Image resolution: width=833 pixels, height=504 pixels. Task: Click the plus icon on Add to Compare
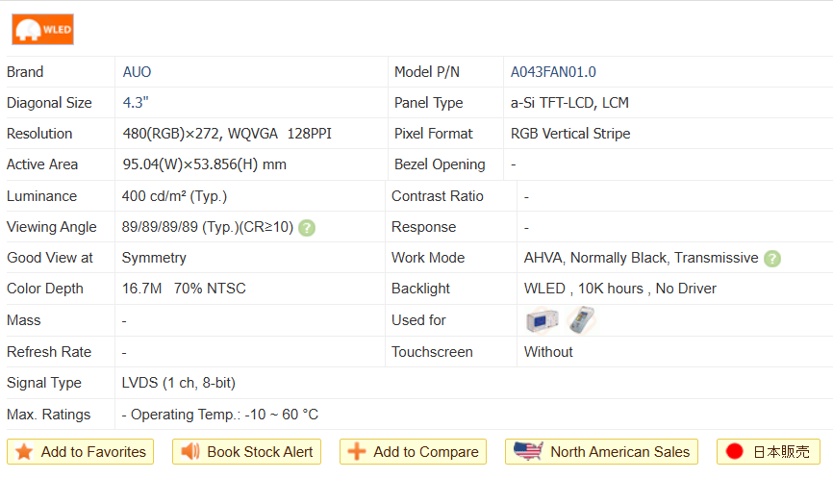click(357, 452)
